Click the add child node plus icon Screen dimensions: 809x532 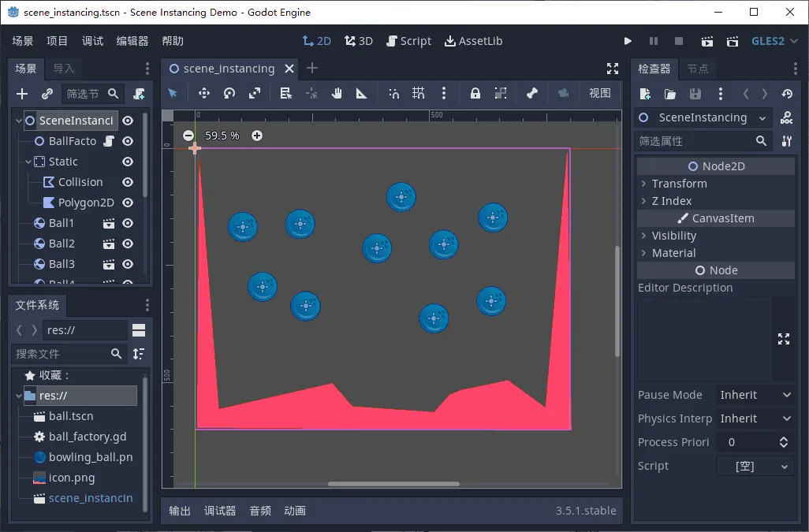tap(22, 93)
